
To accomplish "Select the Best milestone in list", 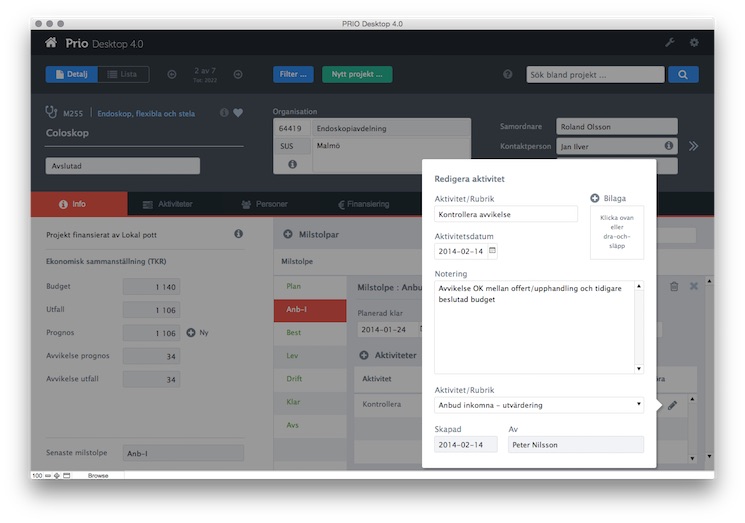I will pos(294,332).
